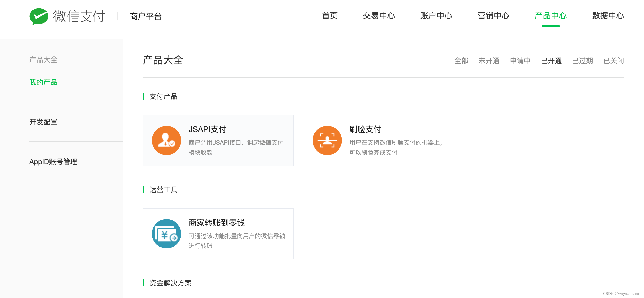
Task: Click the 资金解决方案 section heading
Action: pos(171,283)
